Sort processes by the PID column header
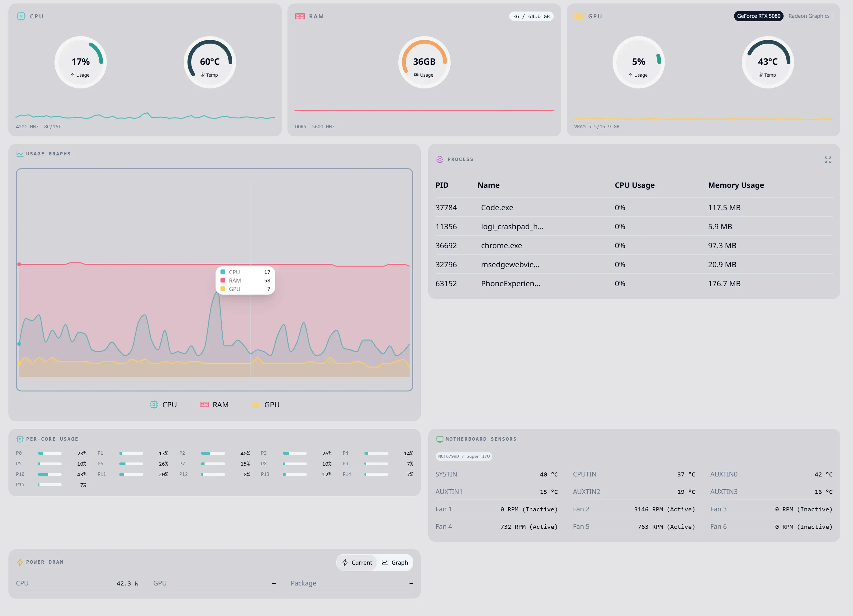 pos(442,185)
